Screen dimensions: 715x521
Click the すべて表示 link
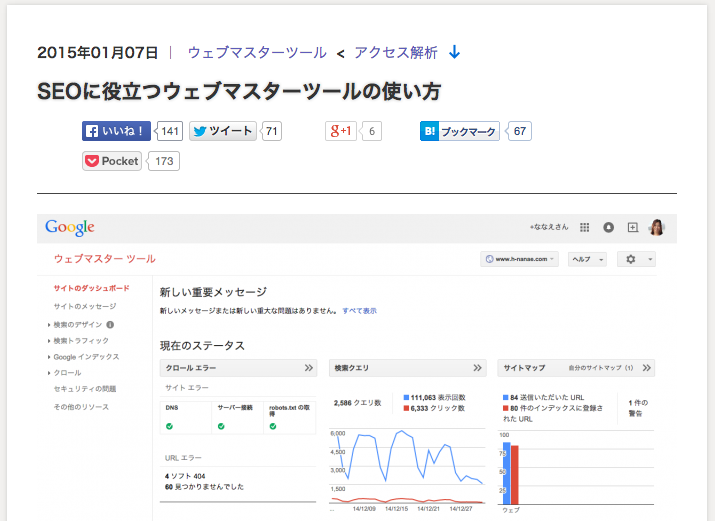(x=359, y=311)
